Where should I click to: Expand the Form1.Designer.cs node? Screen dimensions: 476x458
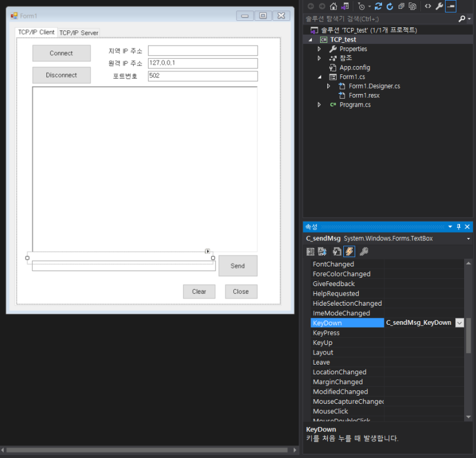point(328,86)
